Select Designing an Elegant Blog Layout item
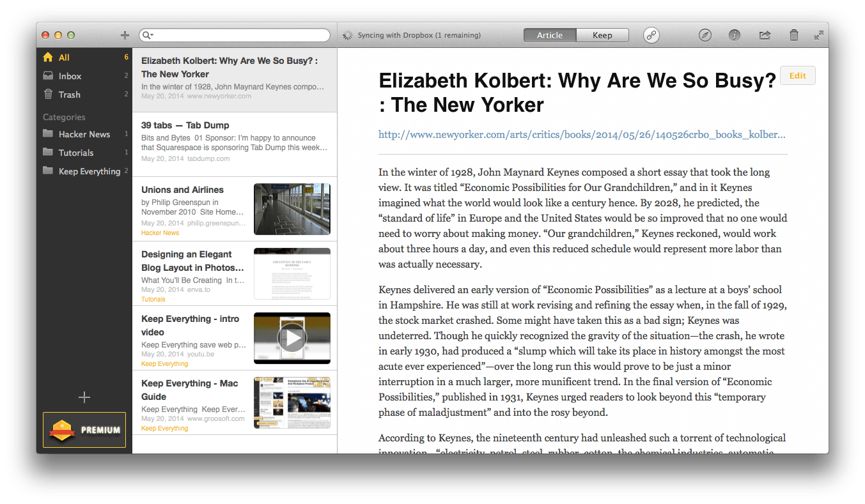 click(x=235, y=274)
